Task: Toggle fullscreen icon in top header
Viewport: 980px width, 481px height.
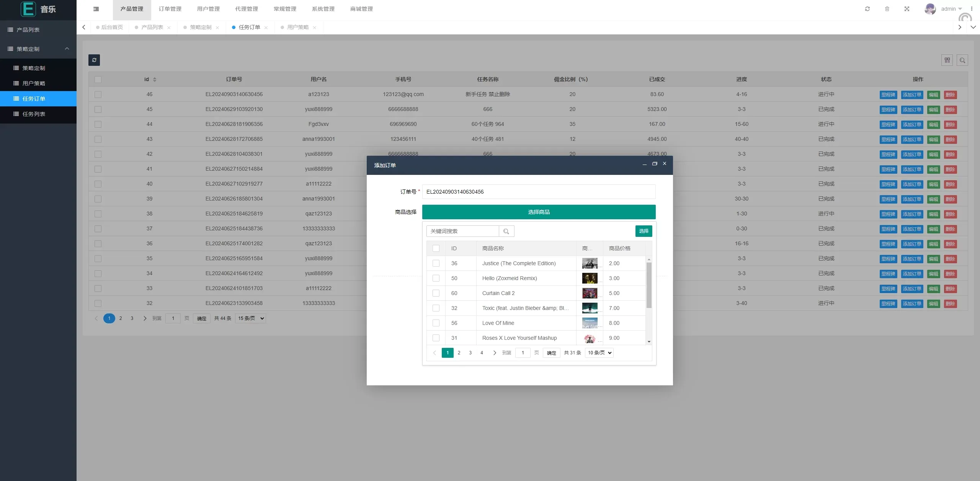Action: (x=907, y=9)
